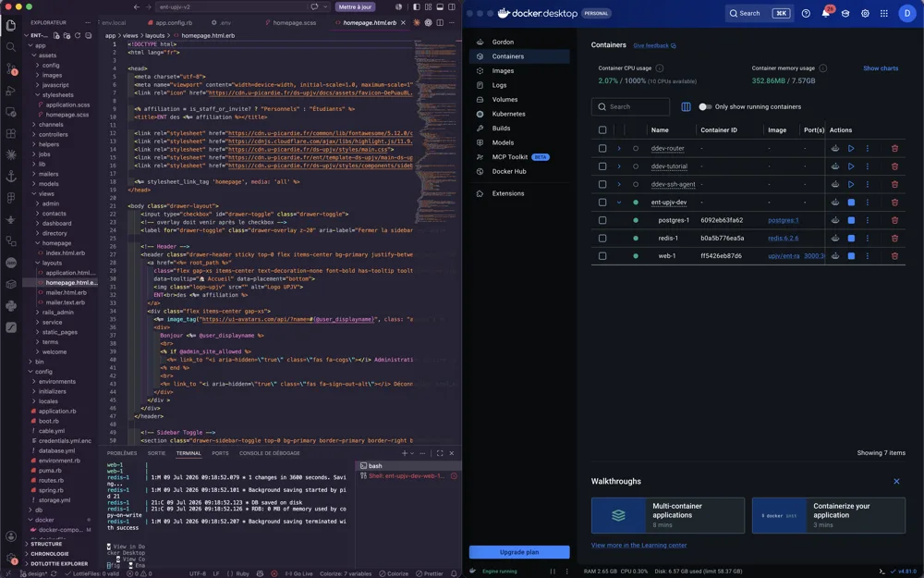This screenshot has width=924, height=578.
Task: Click Docker Desktop settings gear icon
Action: (865, 13)
